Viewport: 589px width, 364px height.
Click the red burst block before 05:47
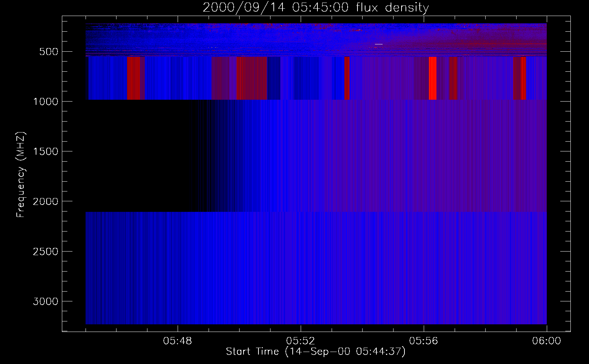[x=134, y=78]
